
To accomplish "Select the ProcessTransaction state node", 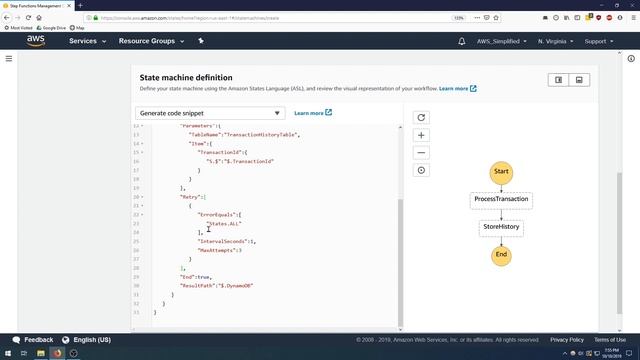I will [501, 201].
